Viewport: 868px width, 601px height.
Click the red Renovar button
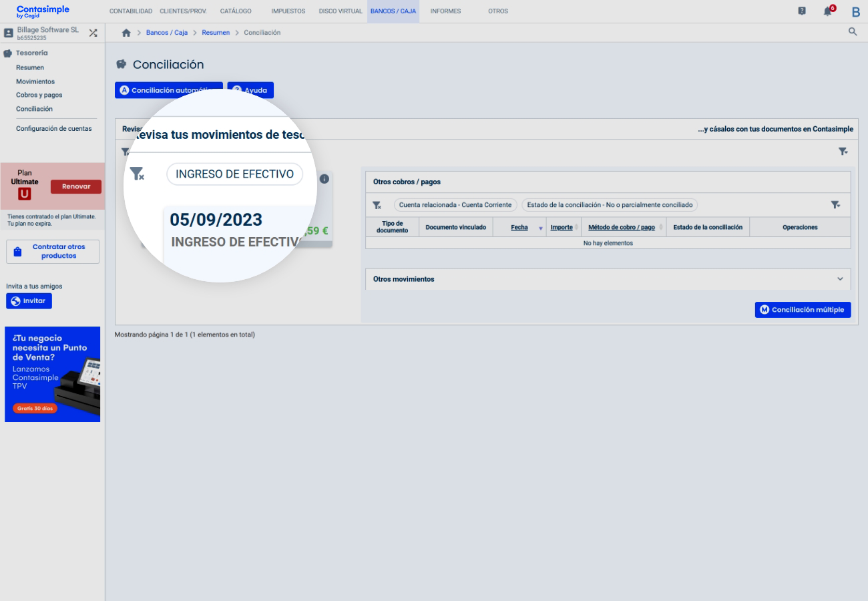point(76,187)
